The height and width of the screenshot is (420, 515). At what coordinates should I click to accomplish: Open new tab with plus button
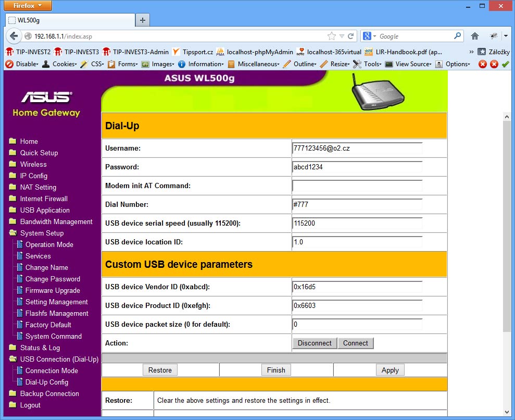(x=143, y=20)
